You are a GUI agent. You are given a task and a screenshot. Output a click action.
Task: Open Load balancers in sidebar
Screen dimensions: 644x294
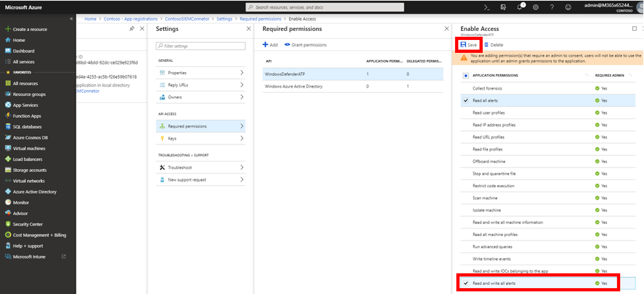[x=28, y=159]
